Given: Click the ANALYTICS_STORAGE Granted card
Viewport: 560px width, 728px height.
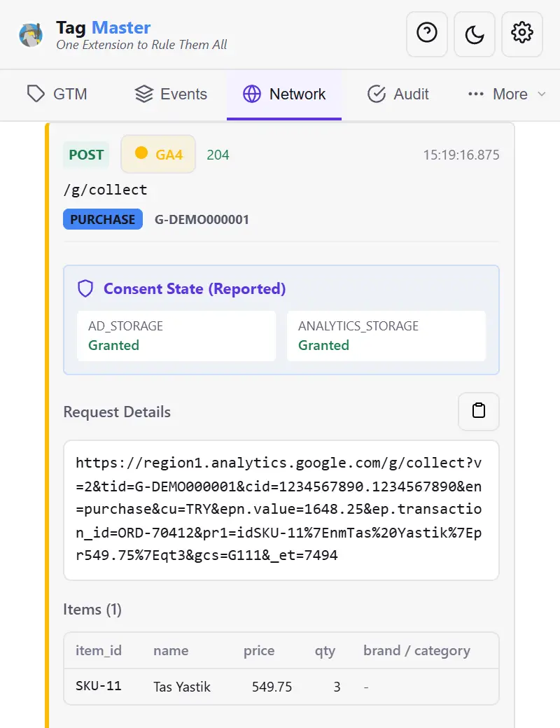Looking at the screenshot, I should pos(386,336).
